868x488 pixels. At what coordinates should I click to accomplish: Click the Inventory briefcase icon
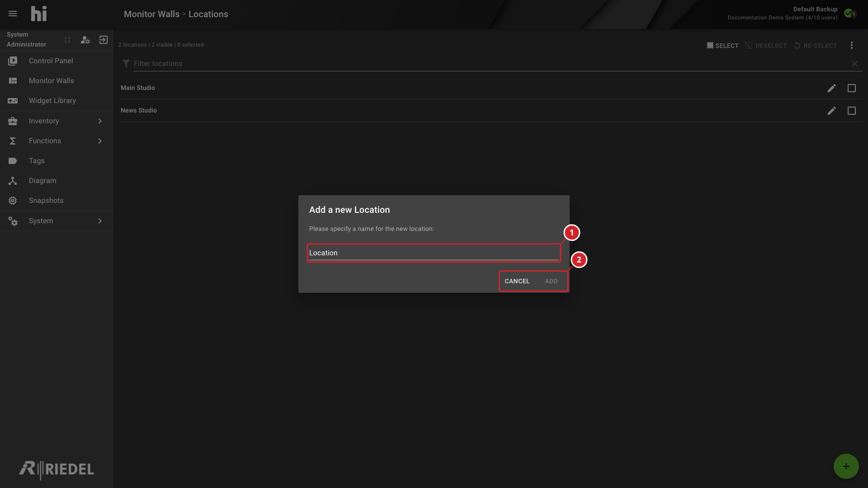(13, 121)
